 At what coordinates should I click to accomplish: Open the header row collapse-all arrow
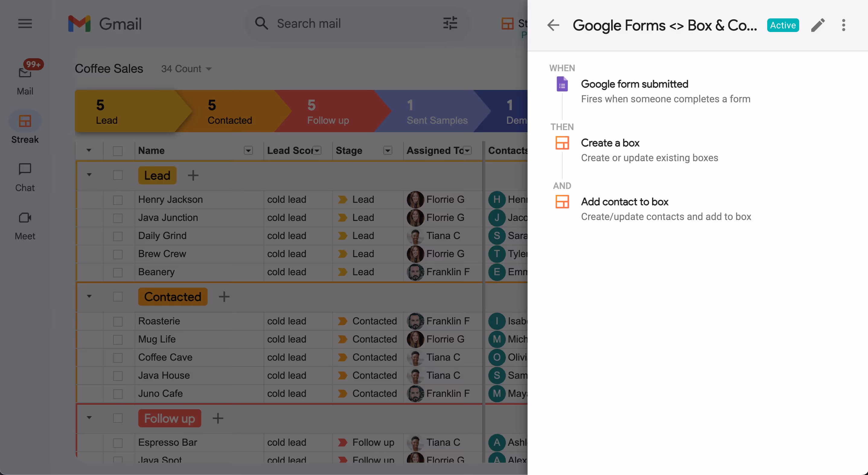89,150
